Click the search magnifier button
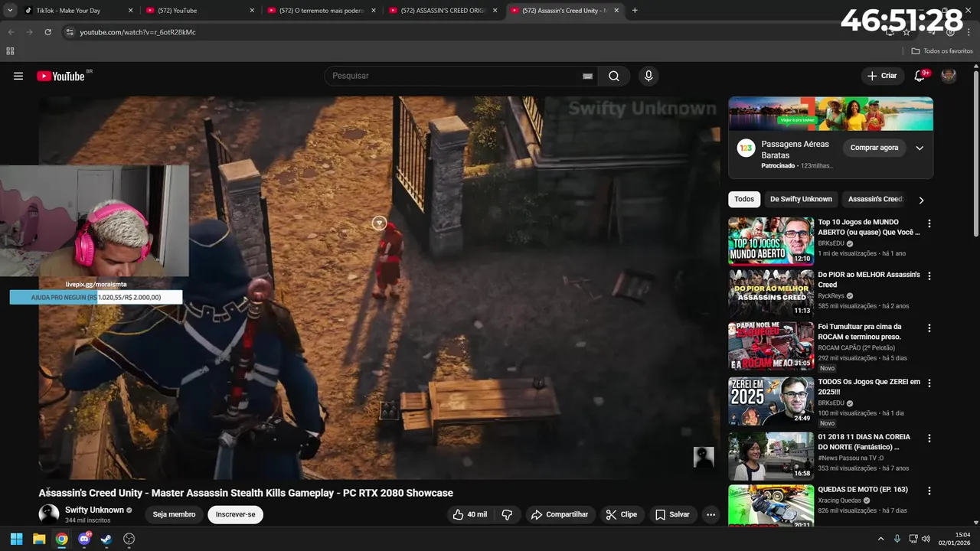 [x=614, y=76]
